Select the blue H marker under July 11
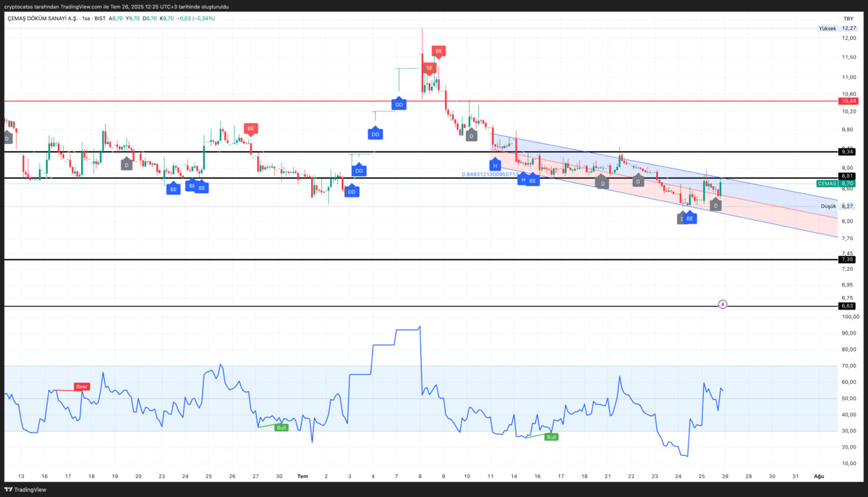868x497 pixels. pyautogui.click(x=495, y=165)
